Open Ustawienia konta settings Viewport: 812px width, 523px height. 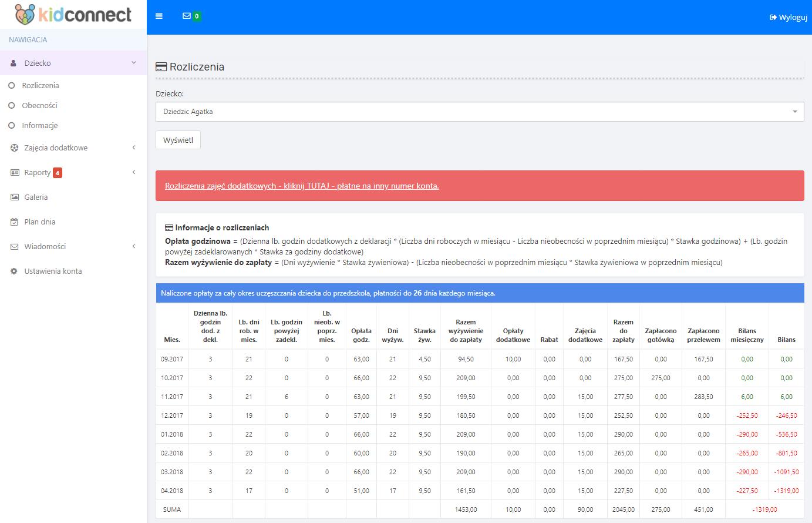click(53, 271)
